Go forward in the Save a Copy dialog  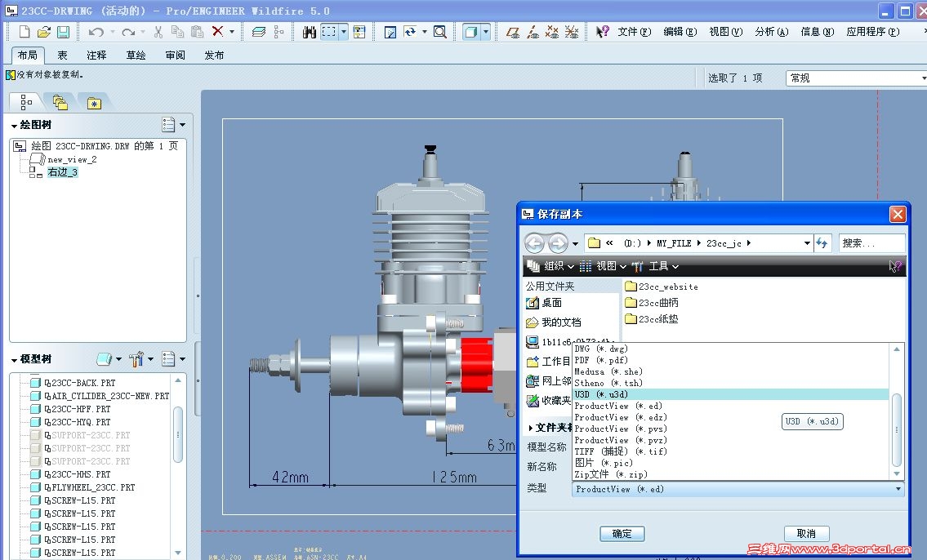(x=558, y=242)
